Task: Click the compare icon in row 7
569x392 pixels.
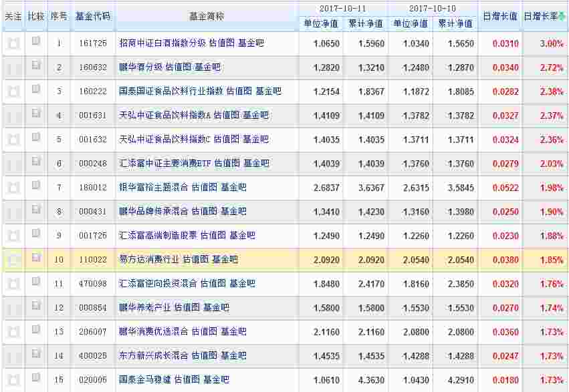Action: pos(36,186)
